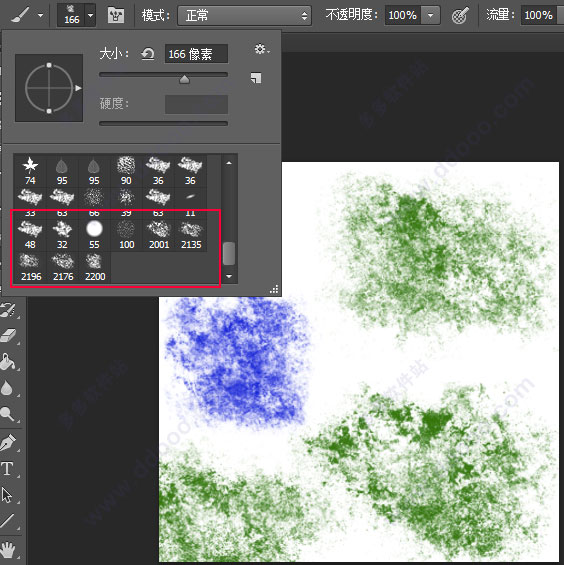Click the 166 像素 size field
564x565 pixels.
point(196,54)
